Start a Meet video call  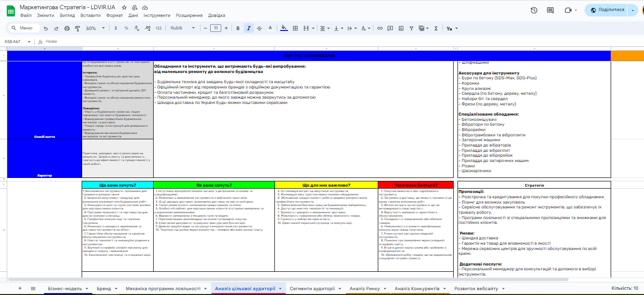[568, 10]
